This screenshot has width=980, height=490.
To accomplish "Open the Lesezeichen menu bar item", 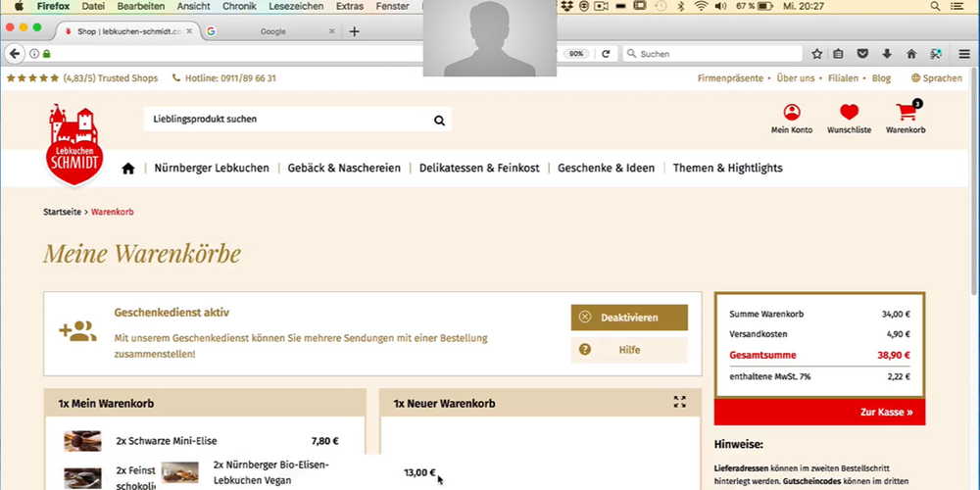I will 296,6.
